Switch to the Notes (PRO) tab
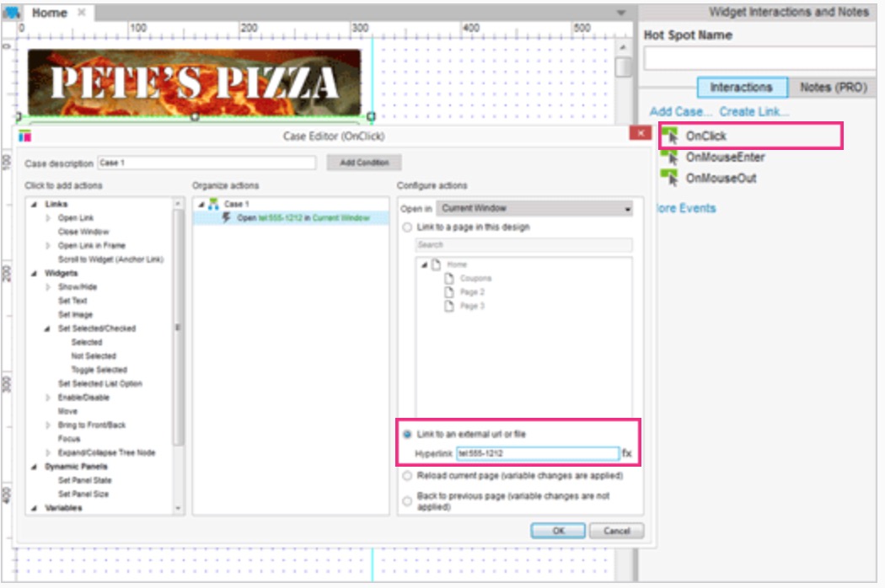This screenshot has height=588, width=885. tap(833, 88)
